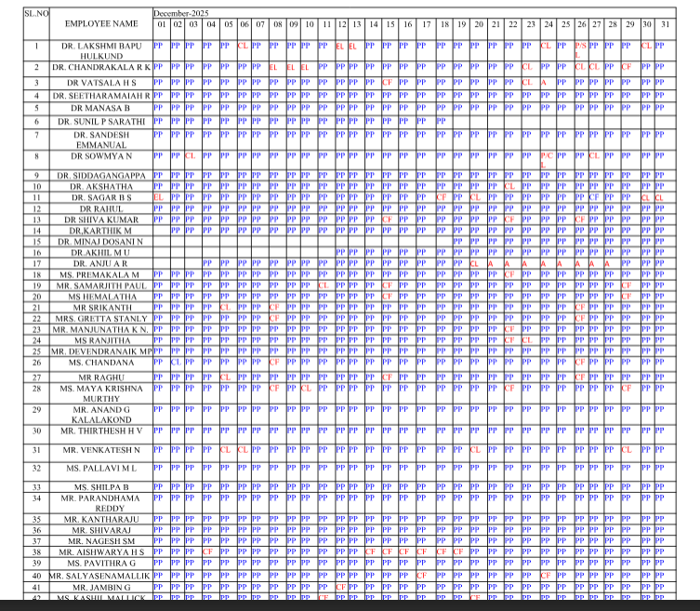Image resolution: width=700 pixels, height=611 pixels.
Task: Select MS. PALLAVI M L name
Action: pyautogui.click(x=101, y=469)
